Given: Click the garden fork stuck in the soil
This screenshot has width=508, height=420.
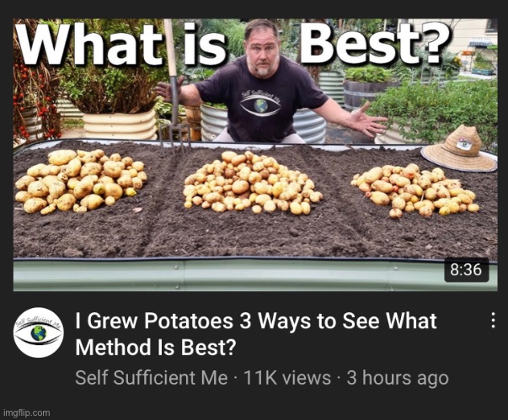Looking at the screenshot, I should tap(174, 87).
